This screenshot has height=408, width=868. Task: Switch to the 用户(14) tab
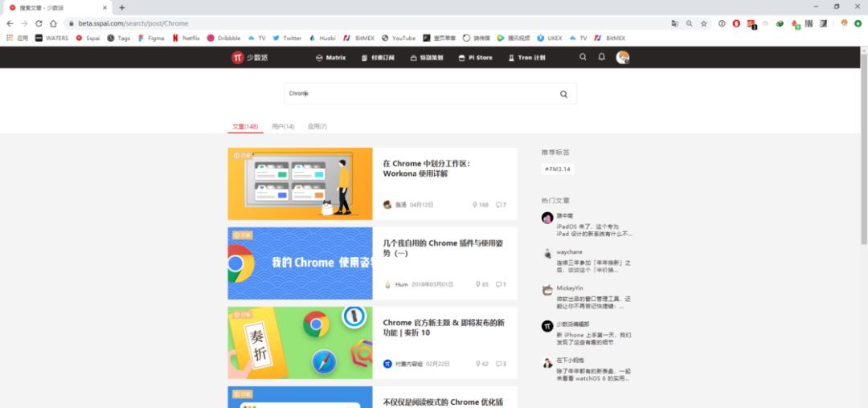pyautogui.click(x=283, y=127)
